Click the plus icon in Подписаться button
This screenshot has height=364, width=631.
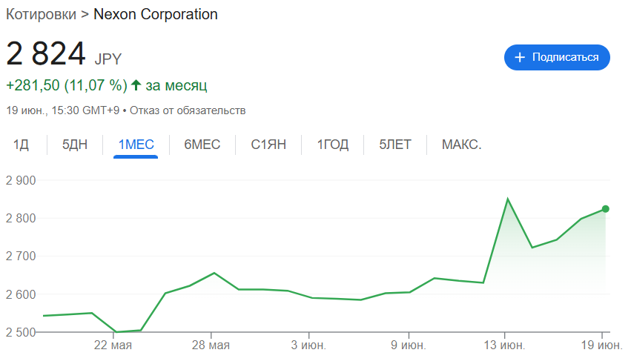coord(520,57)
